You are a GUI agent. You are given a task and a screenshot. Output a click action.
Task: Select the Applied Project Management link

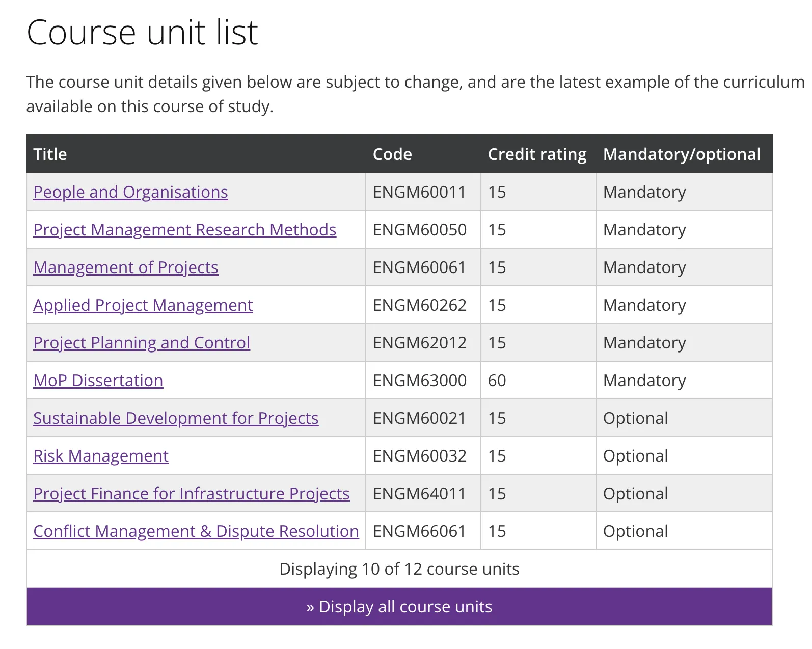point(143,305)
